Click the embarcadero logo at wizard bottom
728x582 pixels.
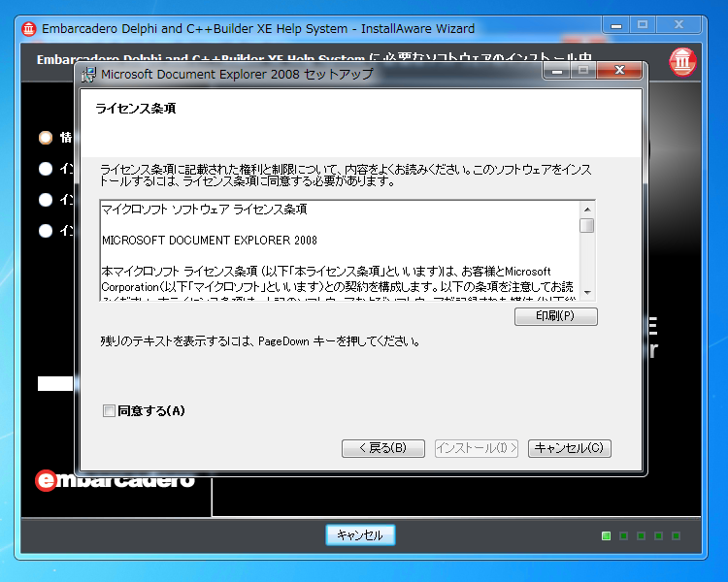tap(115, 481)
